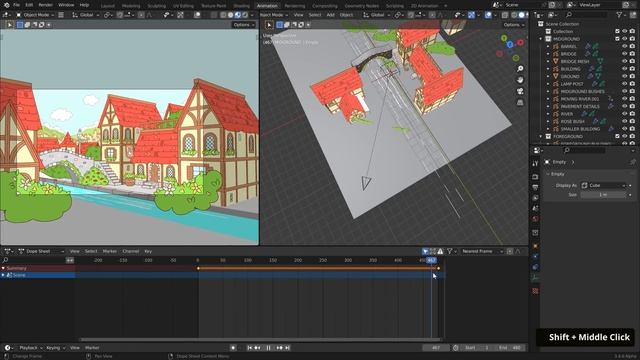This screenshot has width=640, height=360.
Task: Hide GROUND with its eye icon
Action: (x=624, y=76)
